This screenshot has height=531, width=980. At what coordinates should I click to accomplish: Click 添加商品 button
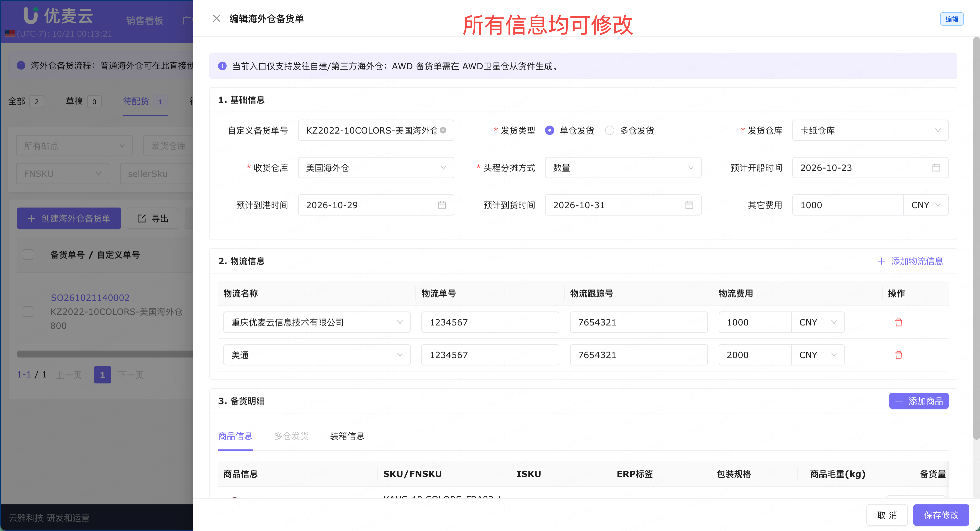click(x=918, y=401)
